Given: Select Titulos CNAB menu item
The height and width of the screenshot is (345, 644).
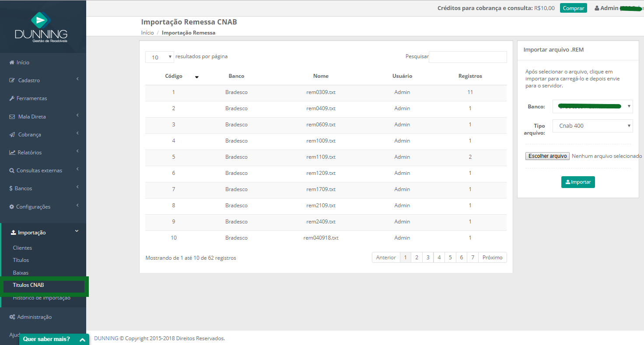Looking at the screenshot, I should (28, 285).
